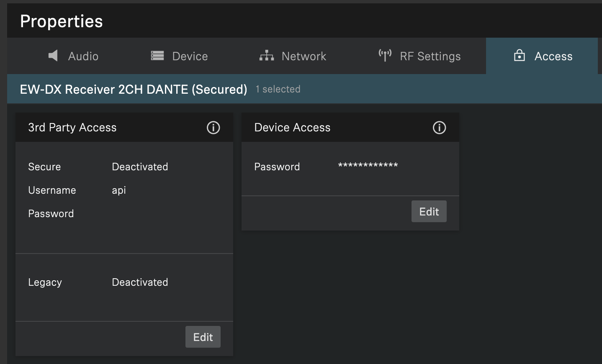Click the antenna icon for RF Settings
The width and height of the screenshot is (602, 364).
pyautogui.click(x=385, y=55)
